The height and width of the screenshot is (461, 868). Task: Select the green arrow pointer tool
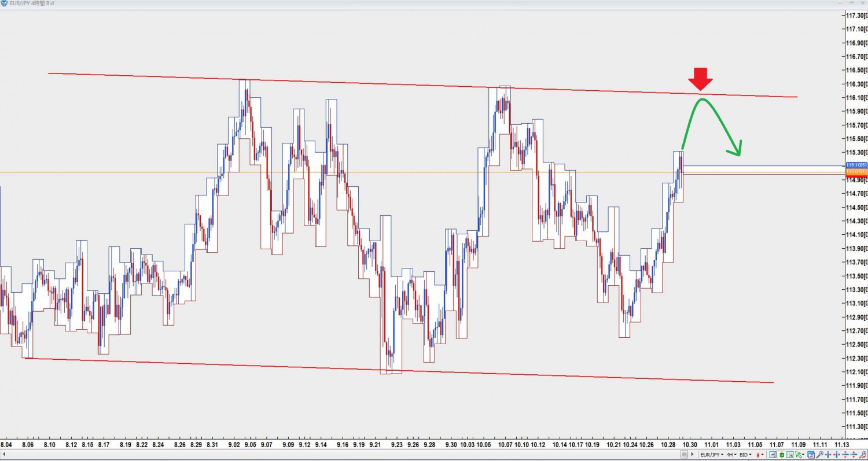[799, 455]
